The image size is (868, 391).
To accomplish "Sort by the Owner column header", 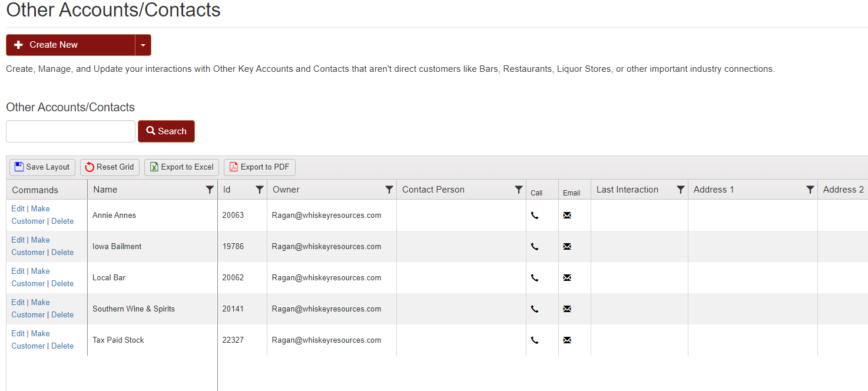I will 286,190.
